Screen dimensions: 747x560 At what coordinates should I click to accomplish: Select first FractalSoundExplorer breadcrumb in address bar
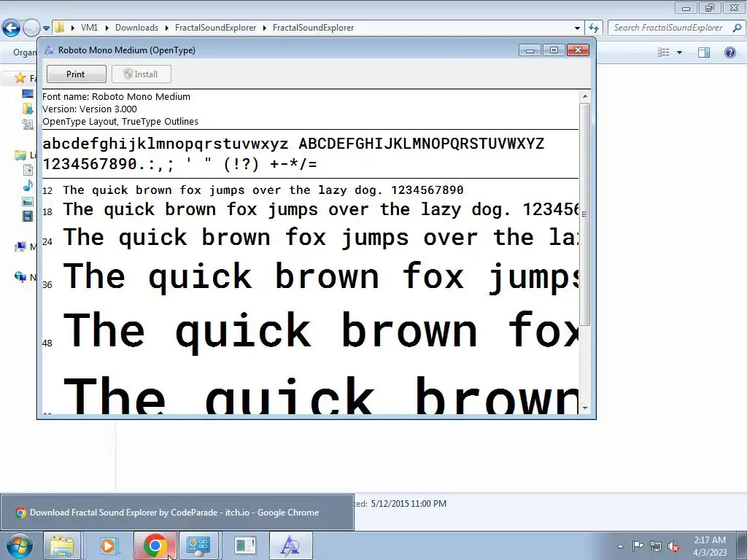(x=215, y=28)
